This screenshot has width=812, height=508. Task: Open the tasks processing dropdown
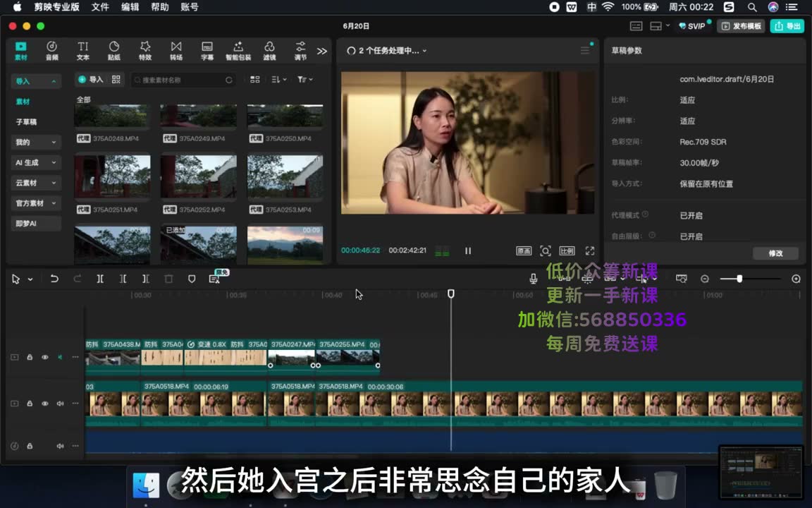(x=388, y=50)
